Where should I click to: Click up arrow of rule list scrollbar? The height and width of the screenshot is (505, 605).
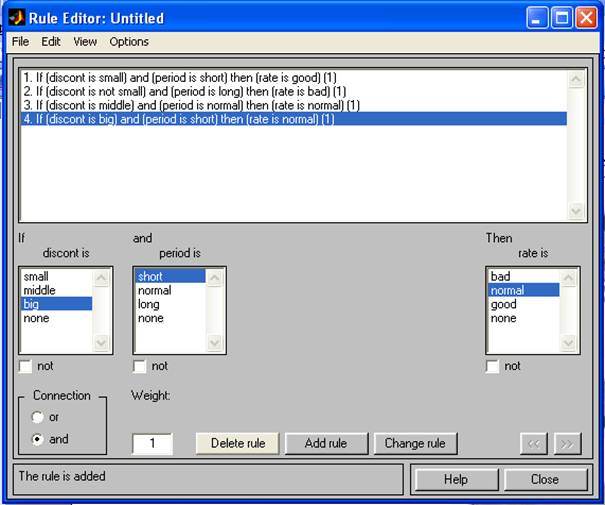click(576, 79)
